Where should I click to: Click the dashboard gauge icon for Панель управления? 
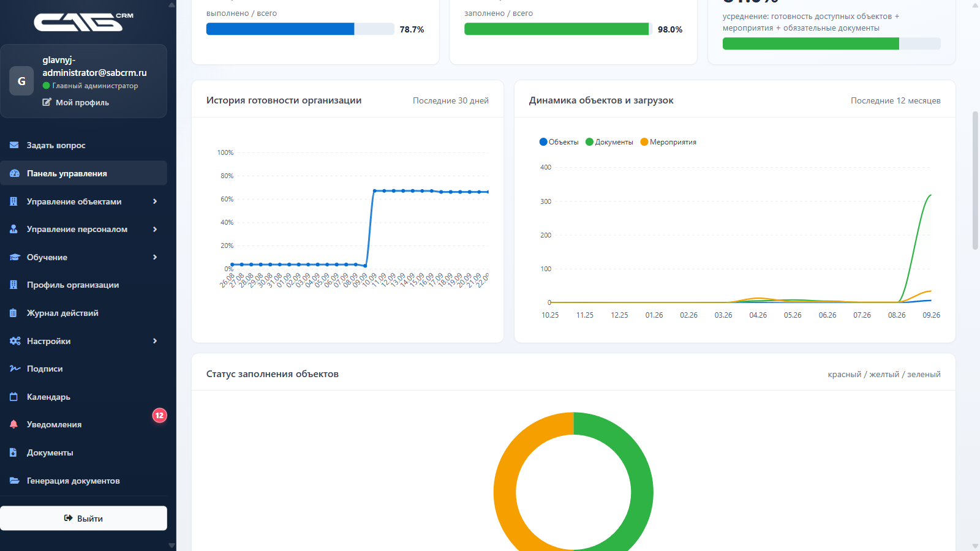click(14, 173)
